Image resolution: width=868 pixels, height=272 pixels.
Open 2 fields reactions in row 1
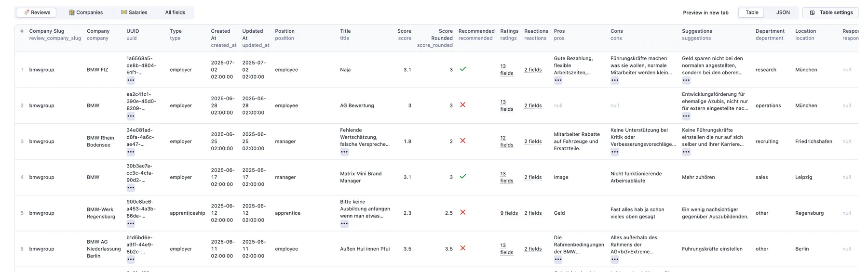(x=533, y=70)
